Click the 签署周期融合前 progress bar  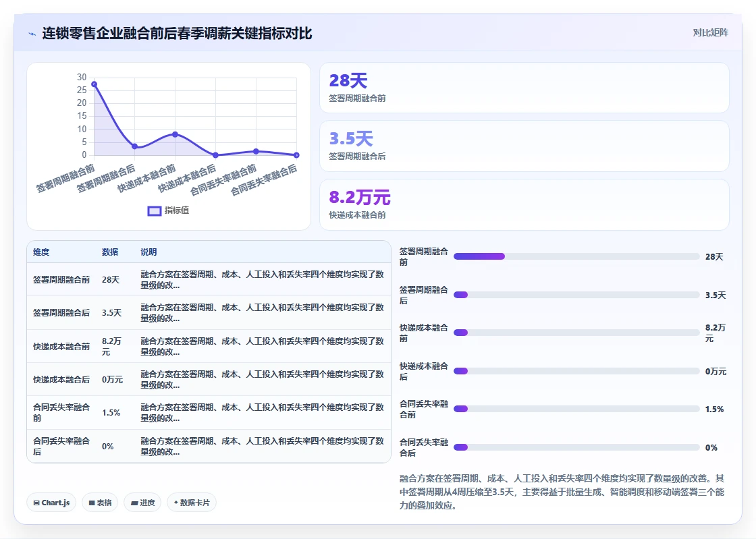(x=576, y=256)
